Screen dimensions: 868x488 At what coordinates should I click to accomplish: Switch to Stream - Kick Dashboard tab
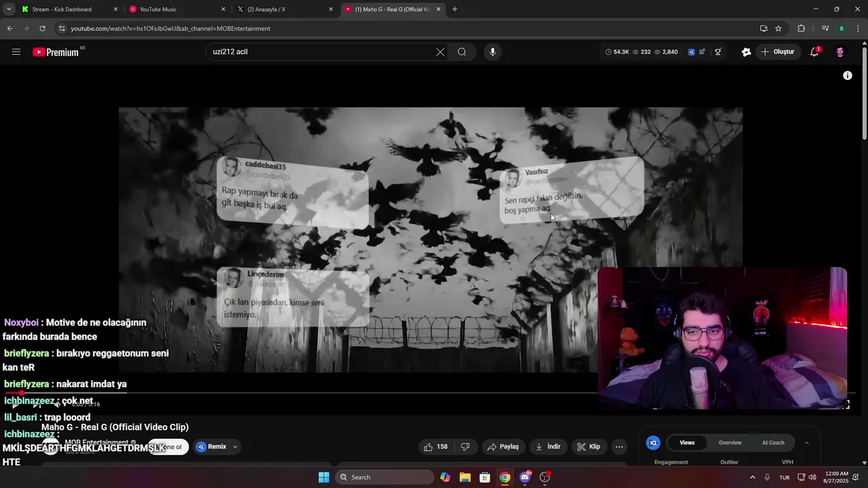click(x=68, y=9)
